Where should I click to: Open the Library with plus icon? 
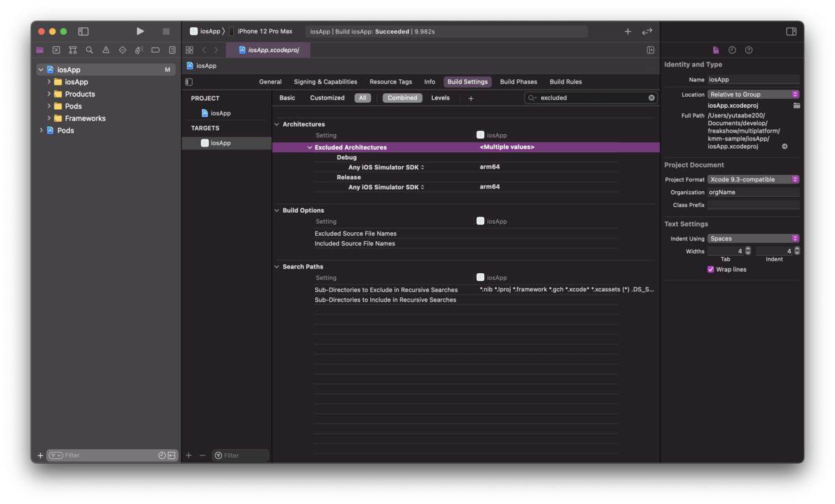coord(628,31)
